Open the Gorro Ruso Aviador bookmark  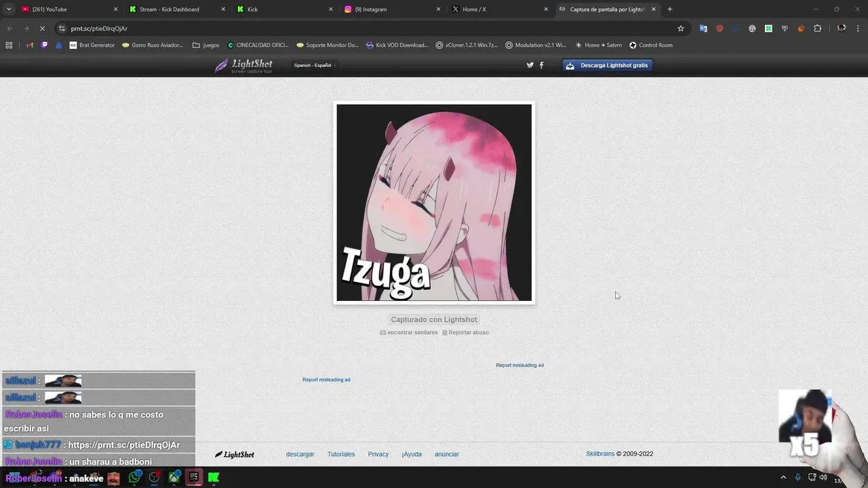pos(152,45)
